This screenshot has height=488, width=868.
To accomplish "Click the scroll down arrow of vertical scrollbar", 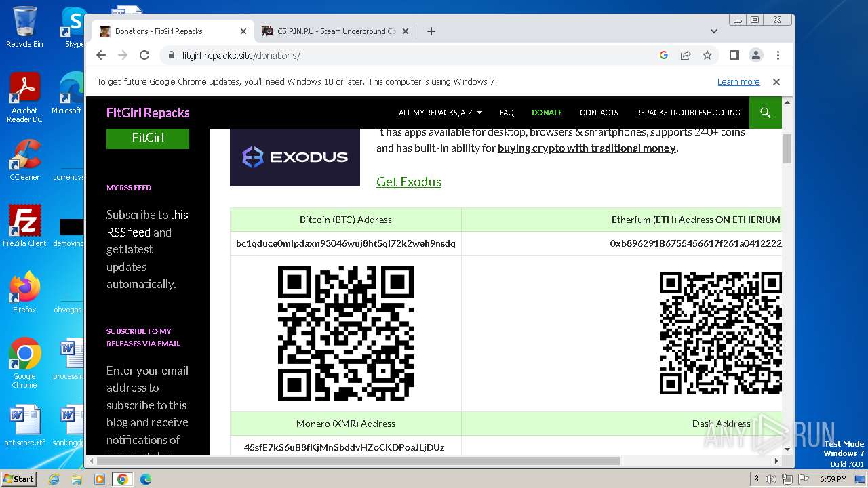I will (x=787, y=449).
